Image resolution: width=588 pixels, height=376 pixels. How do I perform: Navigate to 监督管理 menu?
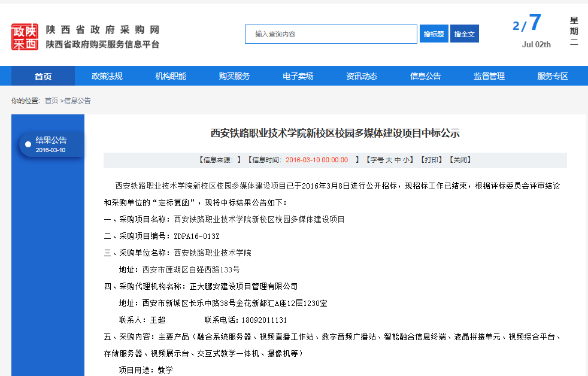click(489, 76)
